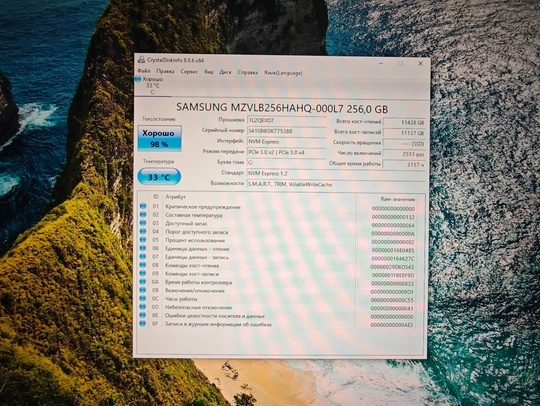Click status icon for Единицы данных - чтение
The image size is (540, 406).
tap(143, 248)
